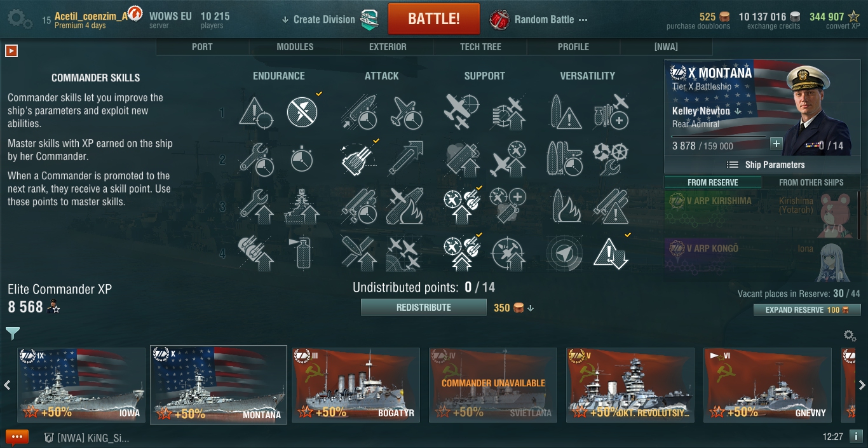Switch to the Tech Tree tab
The image size is (868, 448).
click(480, 47)
